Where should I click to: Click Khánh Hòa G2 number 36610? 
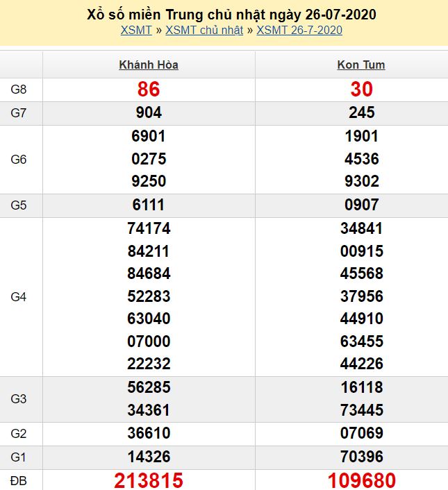coord(149,433)
